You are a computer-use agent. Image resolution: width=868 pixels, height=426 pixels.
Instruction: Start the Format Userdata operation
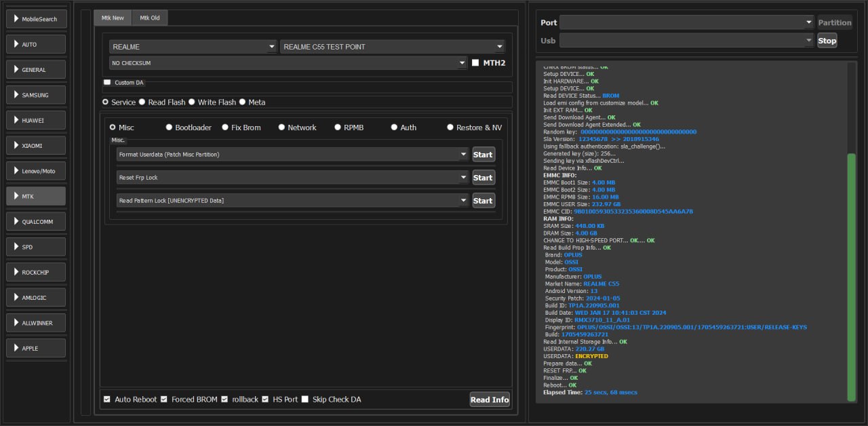pyautogui.click(x=484, y=154)
